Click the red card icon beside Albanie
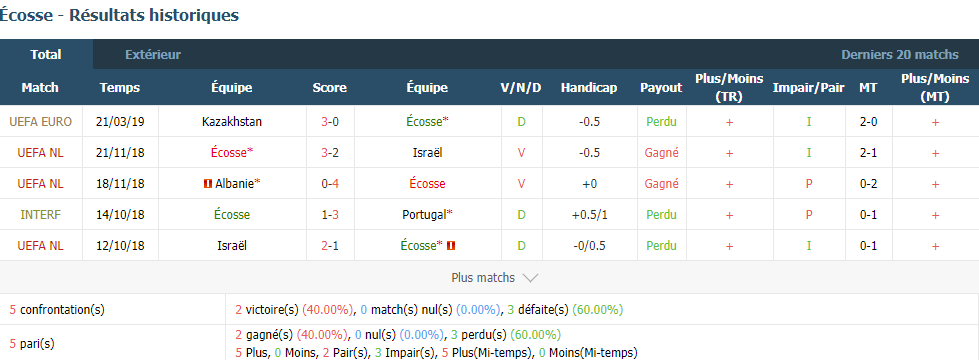Image resolution: width=979 pixels, height=360 pixels. 207,183
